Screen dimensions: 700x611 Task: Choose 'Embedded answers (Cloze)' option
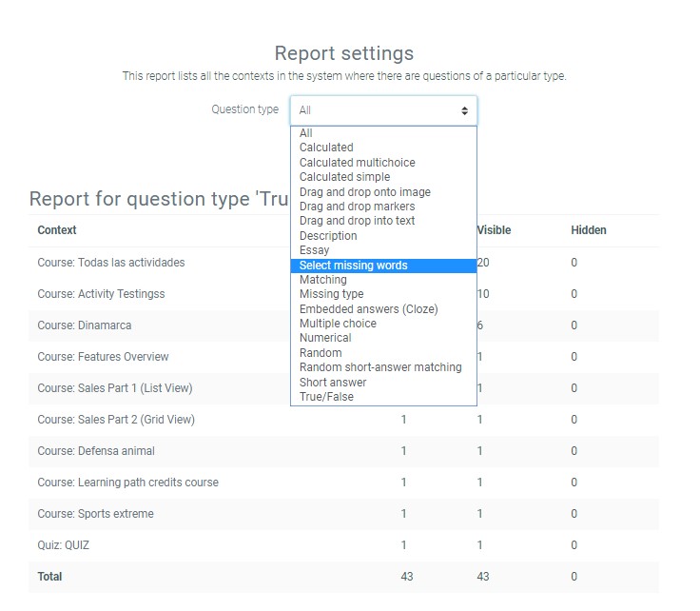368,309
